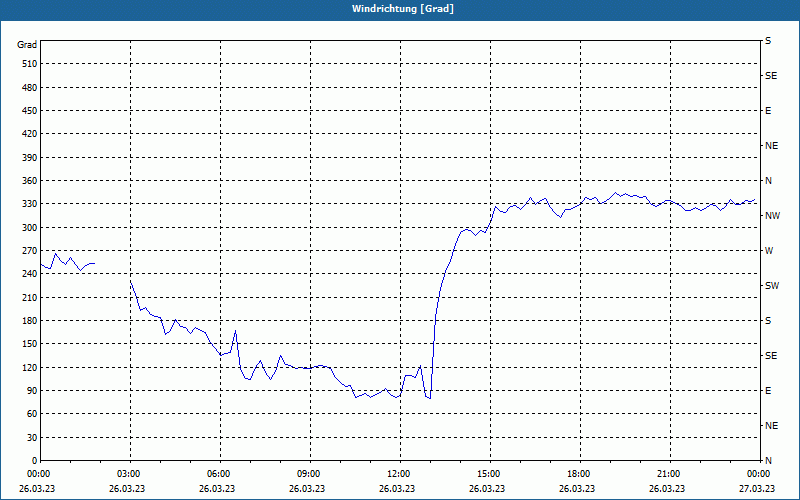The width and height of the screenshot is (800, 500).
Task: Click the 30 y-axis label
Action: pyautogui.click(x=32, y=438)
